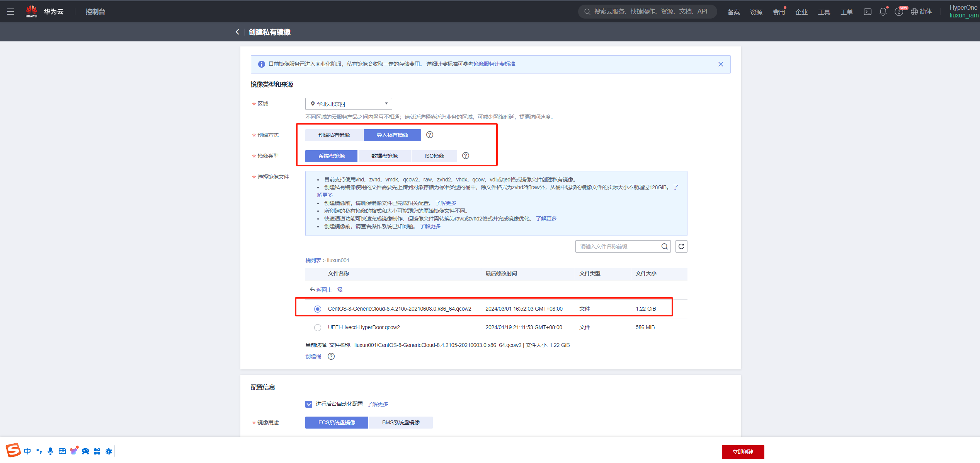980x463 pixels.
Task: Open 镜像服务计费标准 link
Action: coord(494,64)
